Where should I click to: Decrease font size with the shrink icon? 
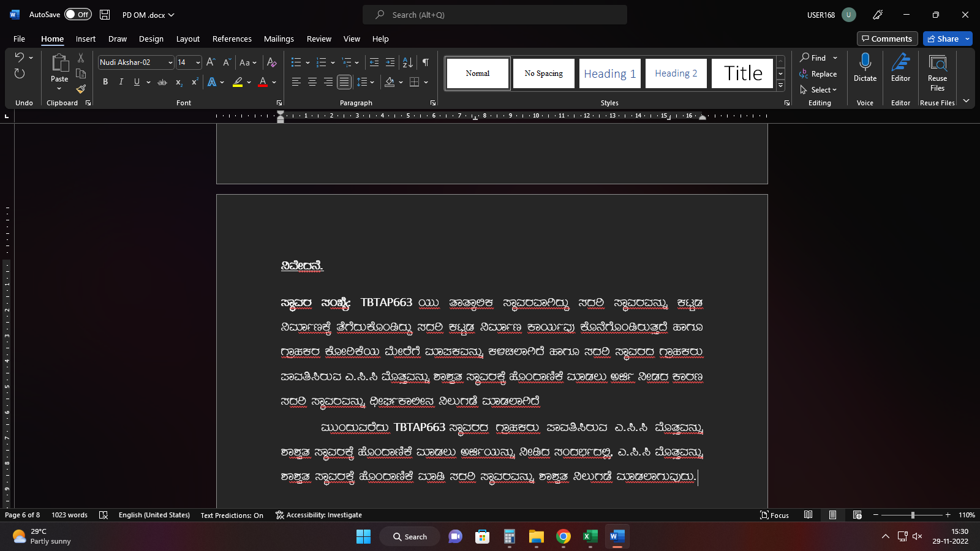[x=227, y=62]
